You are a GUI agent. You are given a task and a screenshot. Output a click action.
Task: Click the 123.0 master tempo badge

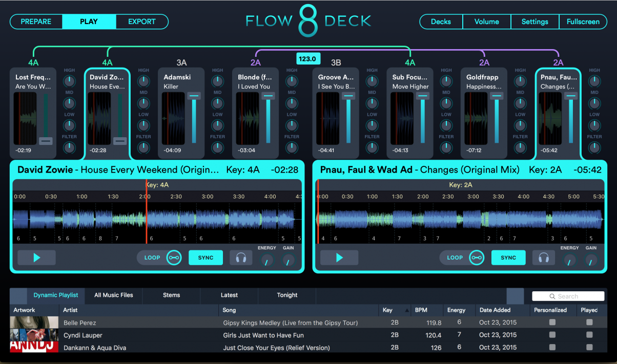pos(307,59)
